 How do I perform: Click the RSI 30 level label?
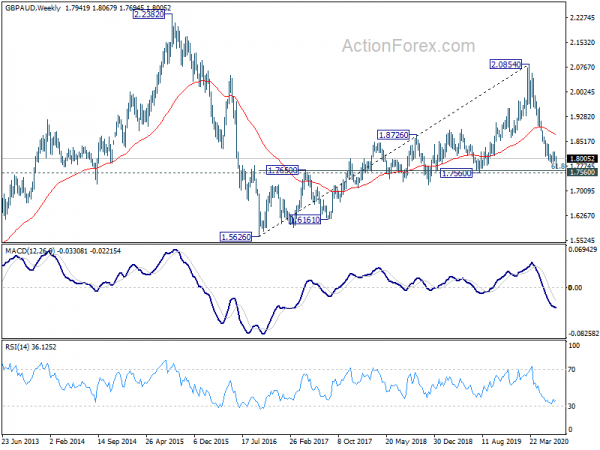tap(571, 406)
